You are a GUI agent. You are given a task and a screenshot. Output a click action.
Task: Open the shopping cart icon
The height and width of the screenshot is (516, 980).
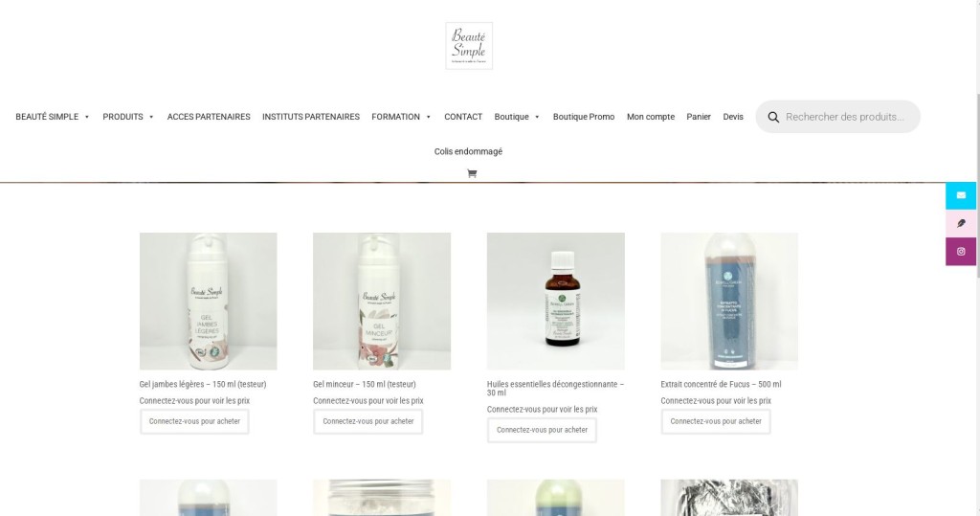pos(472,174)
